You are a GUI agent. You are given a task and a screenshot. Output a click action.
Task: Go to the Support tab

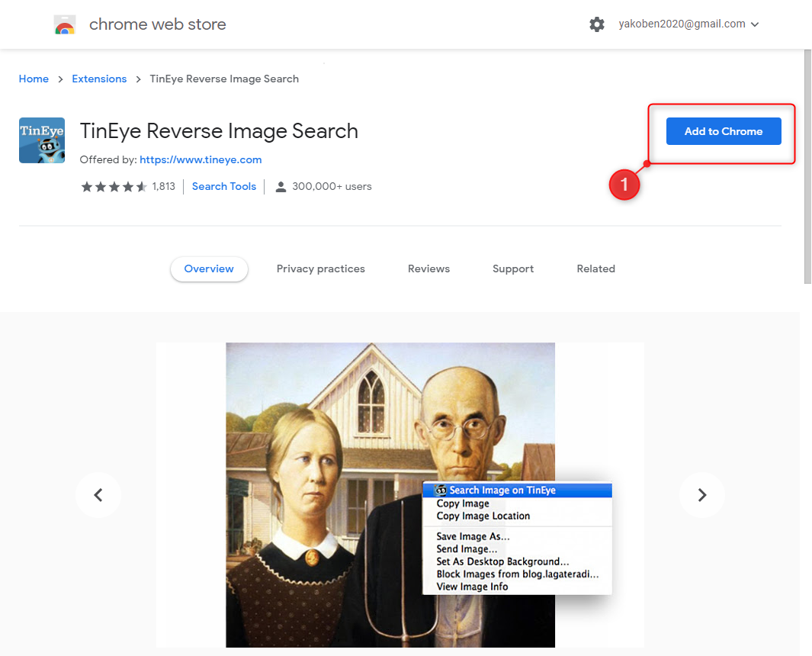click(512, 269)
